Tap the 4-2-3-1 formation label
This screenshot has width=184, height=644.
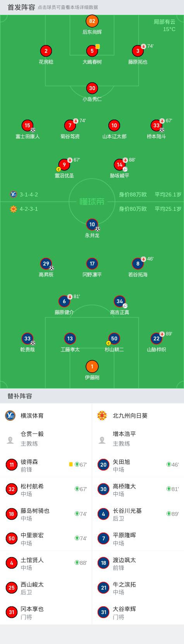(x=29, y=209)
